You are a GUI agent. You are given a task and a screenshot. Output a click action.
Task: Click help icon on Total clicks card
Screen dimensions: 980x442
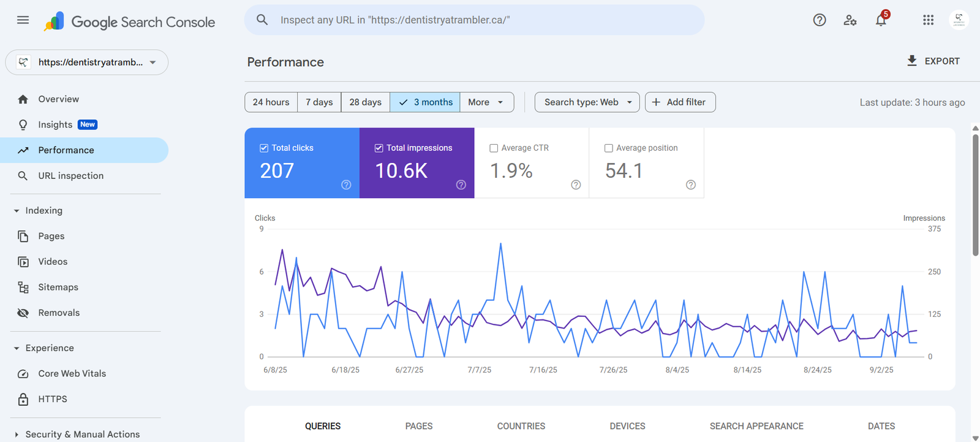346,185
